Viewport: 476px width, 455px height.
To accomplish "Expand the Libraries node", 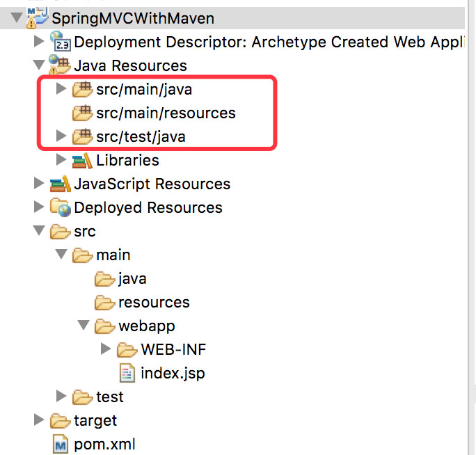I will pos(61,159).
